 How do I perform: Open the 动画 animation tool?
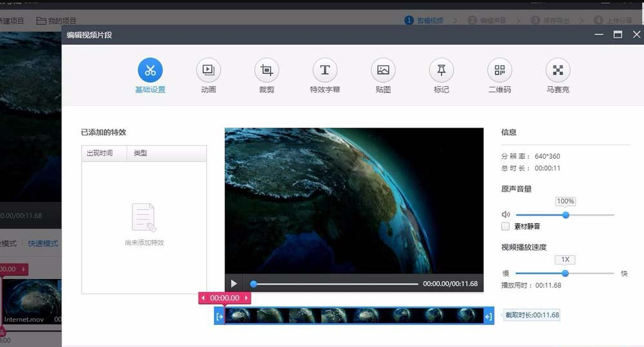click(x=208, y=70)
